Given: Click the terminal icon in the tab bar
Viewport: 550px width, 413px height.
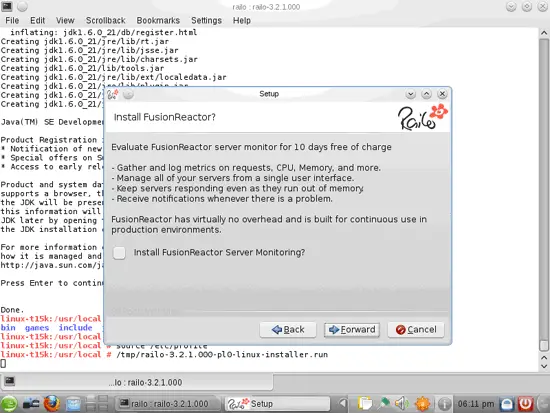Looking at the screenshot, I should (9, 381).
